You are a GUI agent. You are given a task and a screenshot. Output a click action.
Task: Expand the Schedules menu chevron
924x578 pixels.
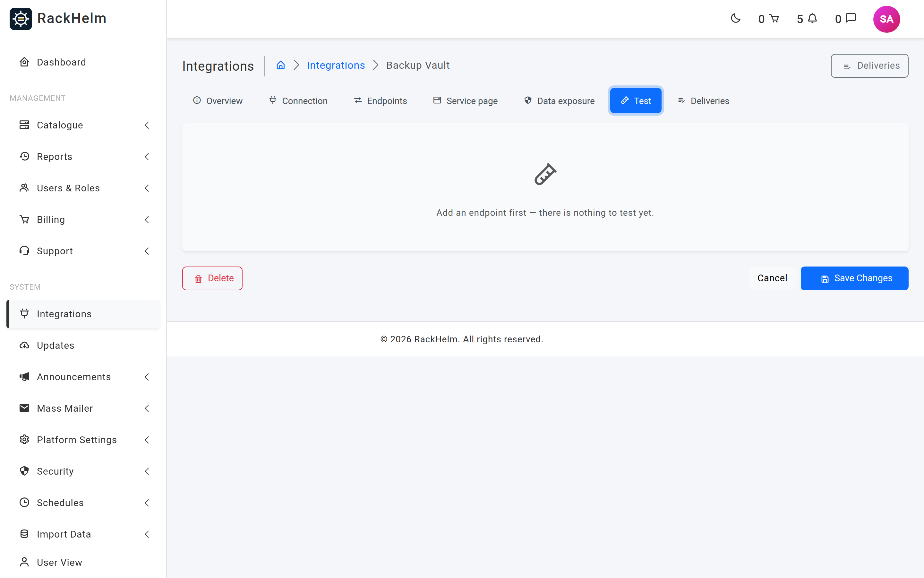pyautogui.click(x=147, y=502)
